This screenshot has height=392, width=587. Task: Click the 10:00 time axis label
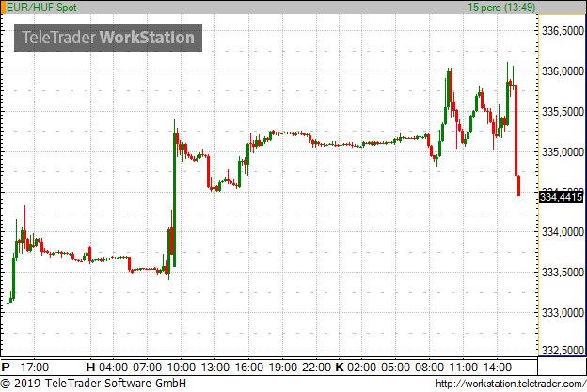click(x=182, y=368)
